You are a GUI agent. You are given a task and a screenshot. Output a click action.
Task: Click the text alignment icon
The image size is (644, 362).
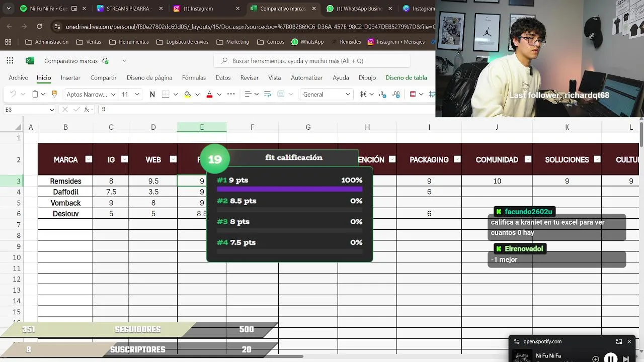(x=248, y=94)
